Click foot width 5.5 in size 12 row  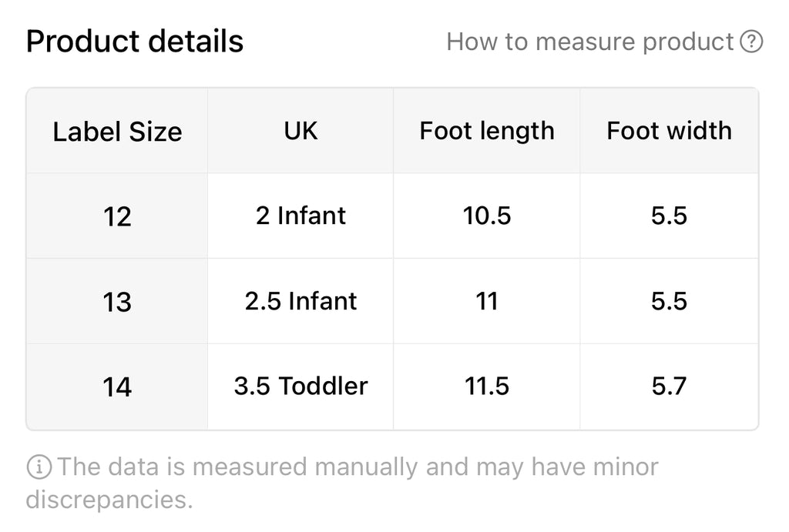pyautogui.click(x=669, y=216)
